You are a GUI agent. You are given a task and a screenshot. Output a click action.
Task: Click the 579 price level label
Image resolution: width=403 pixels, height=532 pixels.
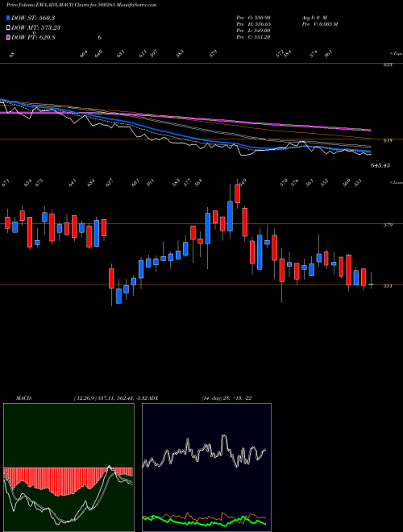tap(388, 225)
